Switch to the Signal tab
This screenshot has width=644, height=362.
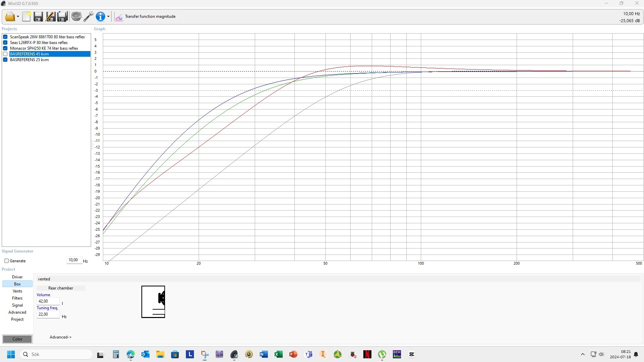point(17,305)
